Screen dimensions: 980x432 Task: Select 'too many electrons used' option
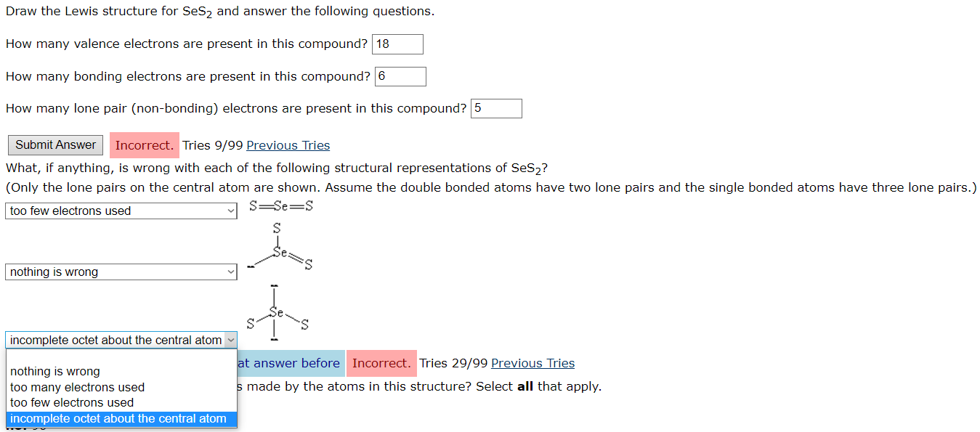click(x=76, y=387)
